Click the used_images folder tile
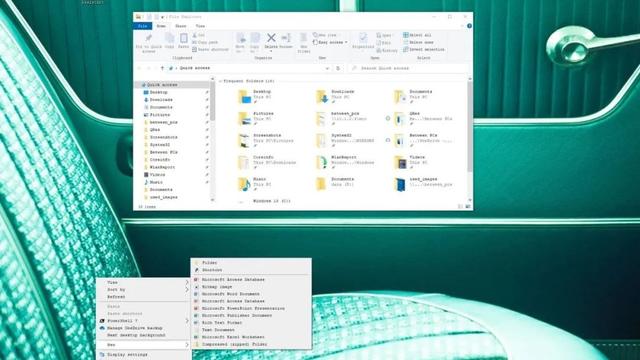Viewport: 640px width, 360px height. tap(423, 184)
